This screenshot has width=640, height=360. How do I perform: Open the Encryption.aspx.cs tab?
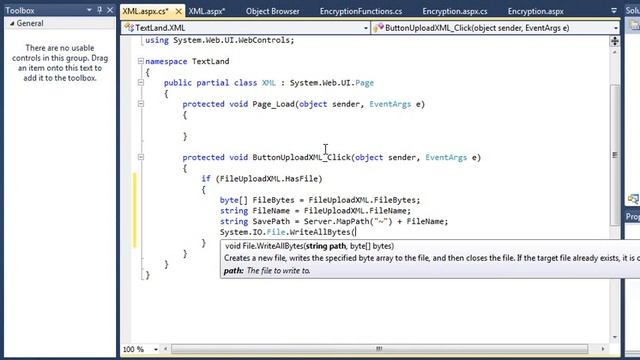[x=455, y=11]
